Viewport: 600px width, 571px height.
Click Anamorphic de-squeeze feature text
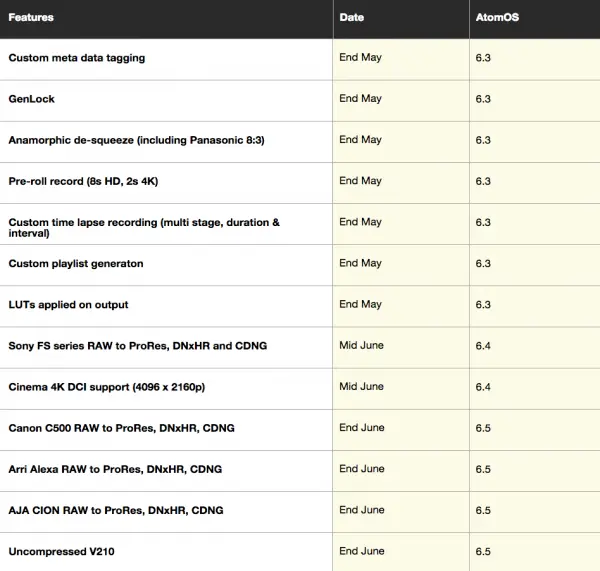coord(136,140)
